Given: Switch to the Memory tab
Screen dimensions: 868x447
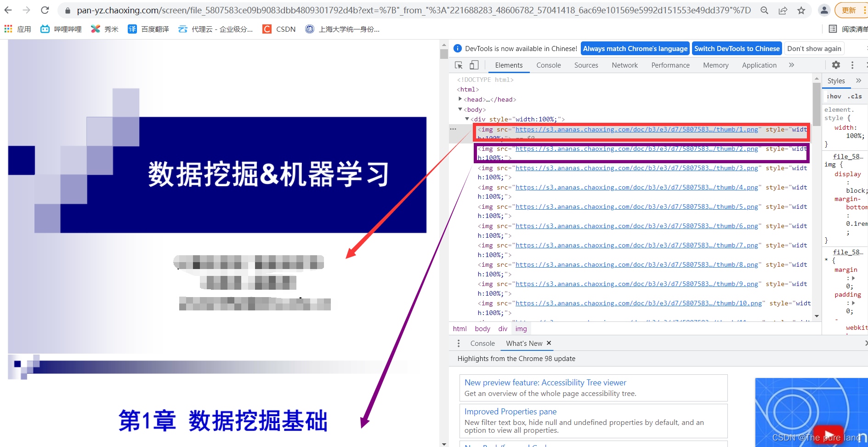Looking at the screenshot, I should click(x=715, y=65).
